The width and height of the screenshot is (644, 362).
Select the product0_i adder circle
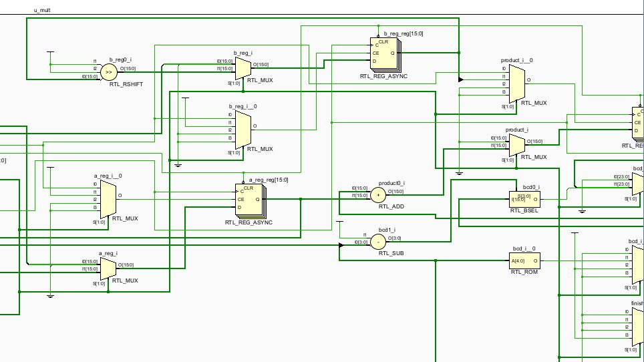coord(378,196)
